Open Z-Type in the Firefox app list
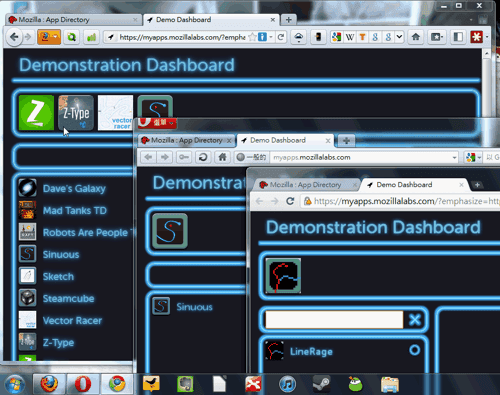Viewport: 500px width, 395px height. tap(46, 342)
